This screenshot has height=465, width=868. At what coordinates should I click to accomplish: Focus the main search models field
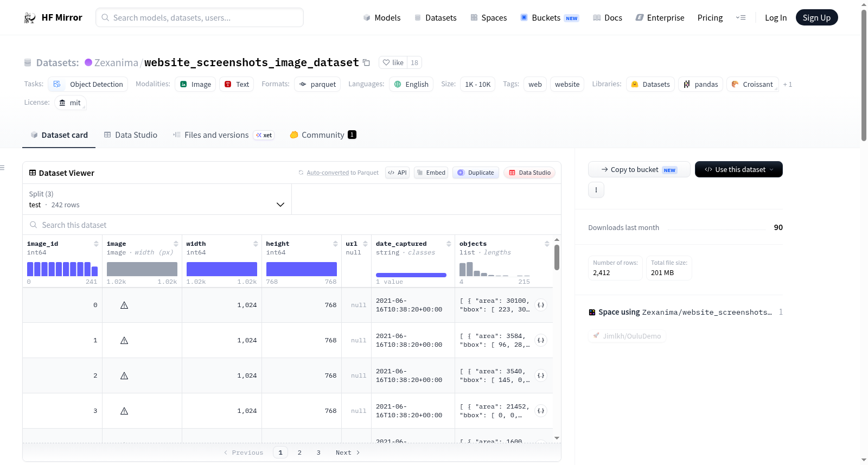coord(200,17)
